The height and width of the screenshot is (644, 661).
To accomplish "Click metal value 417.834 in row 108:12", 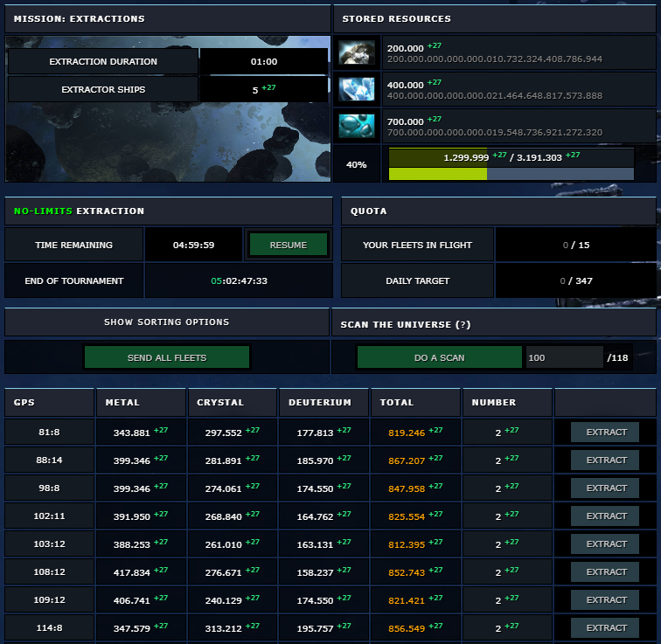I will coord(131,572).
